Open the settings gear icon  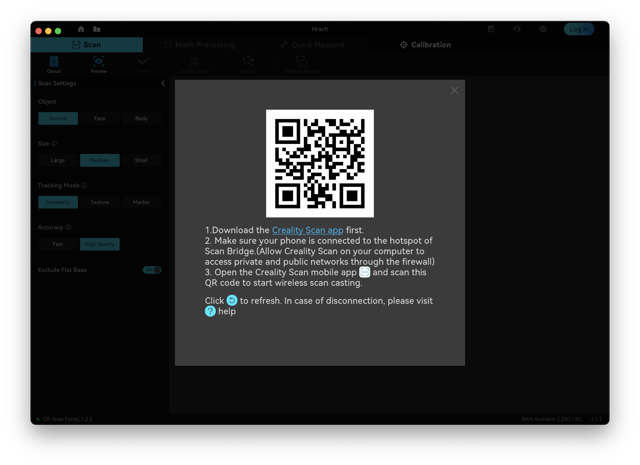click(543, 29)
